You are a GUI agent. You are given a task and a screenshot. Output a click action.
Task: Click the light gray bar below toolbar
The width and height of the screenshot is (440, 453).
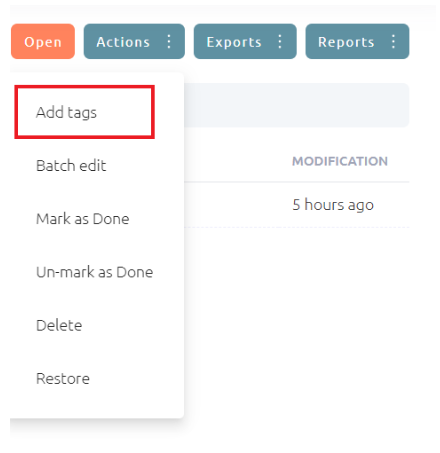pyautogui.click(x=296, y=105)
